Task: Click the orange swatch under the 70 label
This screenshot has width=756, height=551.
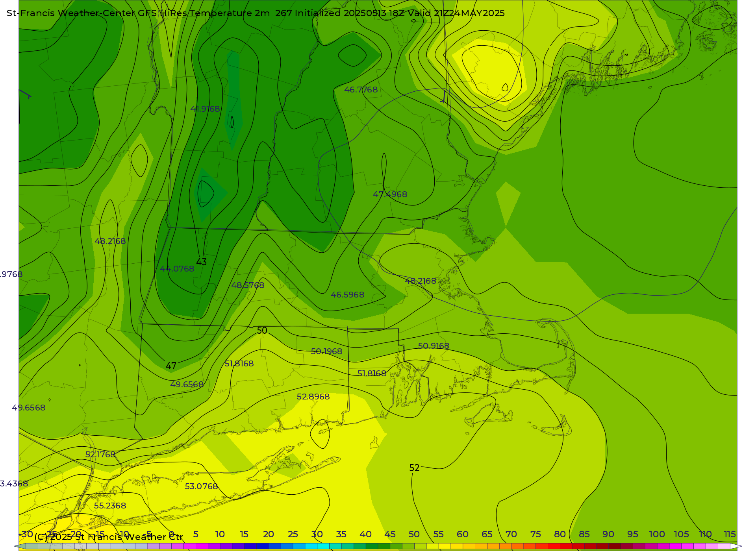Action: click(x=517, y=546)
